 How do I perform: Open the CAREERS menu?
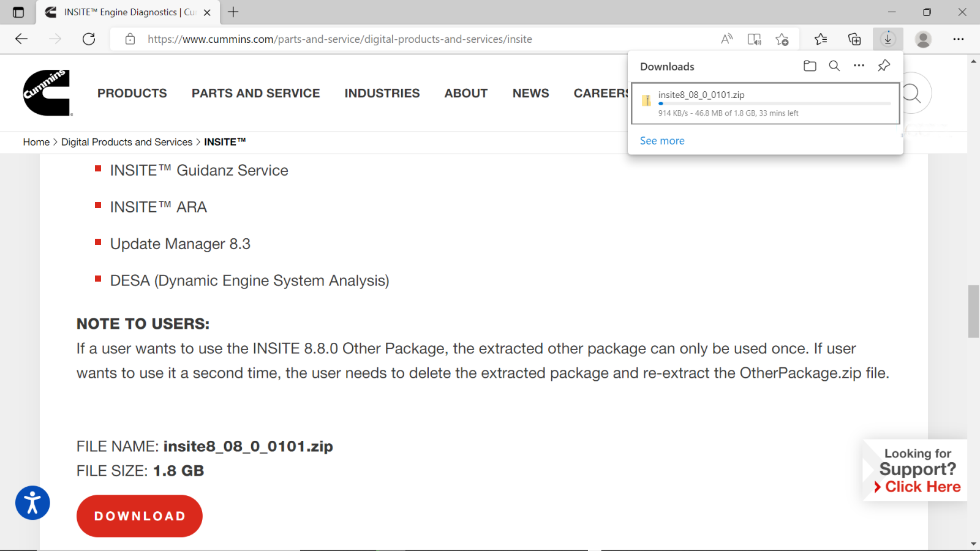pos(601,93)
